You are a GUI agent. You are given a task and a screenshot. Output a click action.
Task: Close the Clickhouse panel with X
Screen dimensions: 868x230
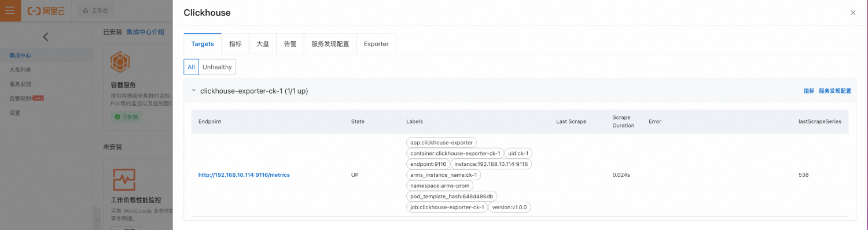coord(853,12)
